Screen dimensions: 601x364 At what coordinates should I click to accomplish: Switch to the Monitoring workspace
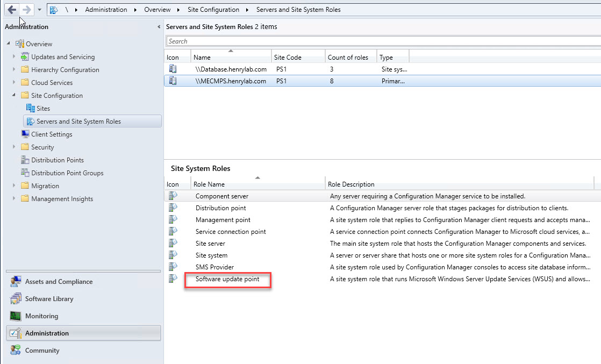(x=41, y=316)
